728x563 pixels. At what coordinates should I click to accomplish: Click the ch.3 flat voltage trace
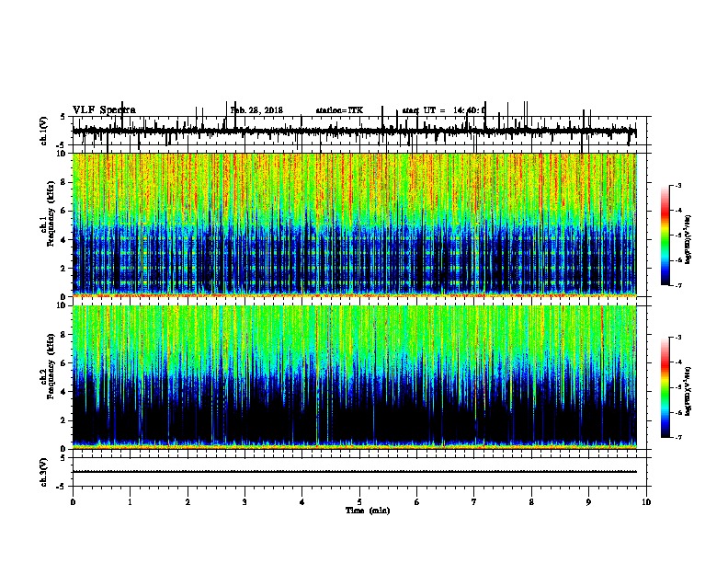[355, 472]
